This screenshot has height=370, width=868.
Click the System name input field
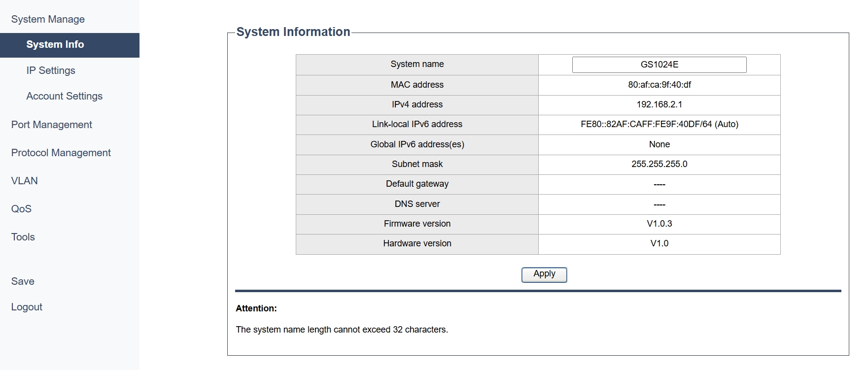click(659, 65)
